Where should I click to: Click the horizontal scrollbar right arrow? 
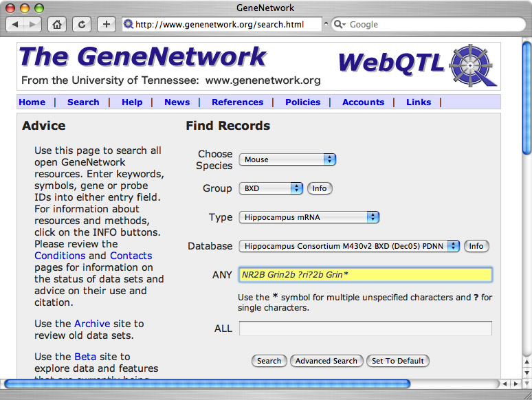click(516, 384)
